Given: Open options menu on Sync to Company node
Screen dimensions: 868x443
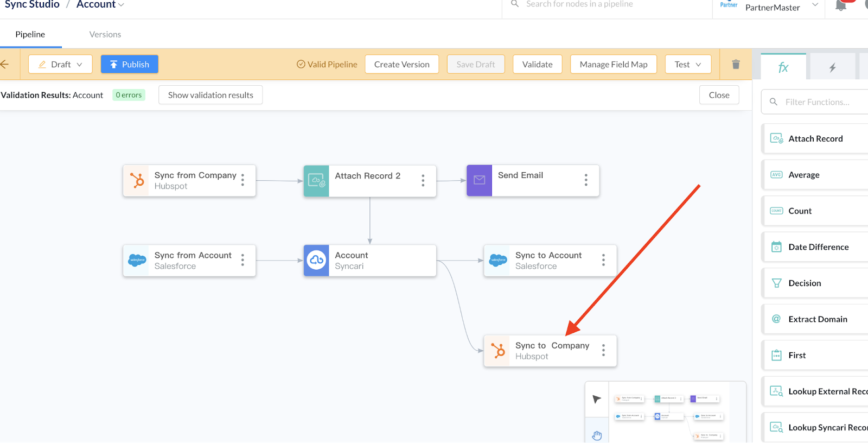Looking at the screenshot, I should pyautogui.click(x=603, y=351).
